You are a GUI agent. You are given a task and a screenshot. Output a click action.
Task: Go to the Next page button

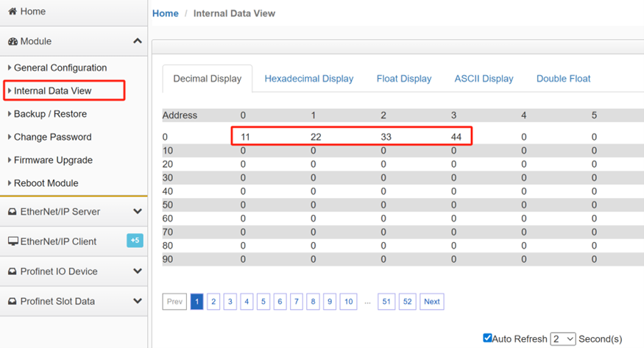[x=431, y=302]
